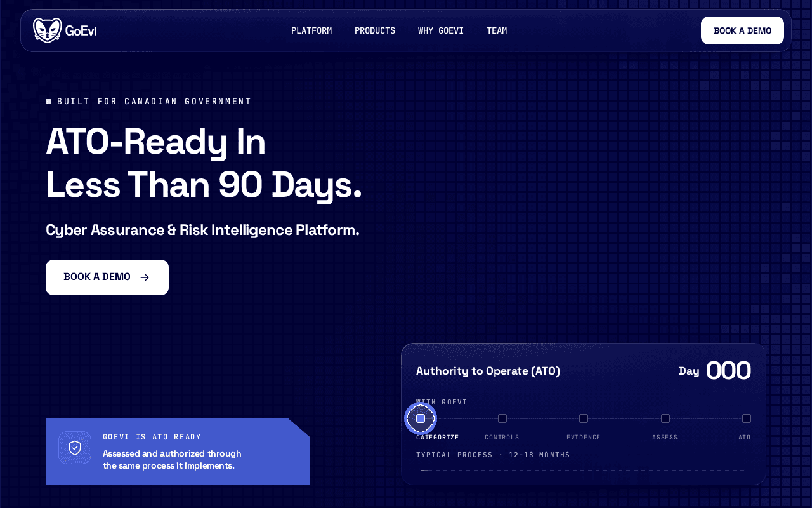Open the Platform menu
This screenshot has width=812, height=508.
pyautogui.click(x=311, y=30)
